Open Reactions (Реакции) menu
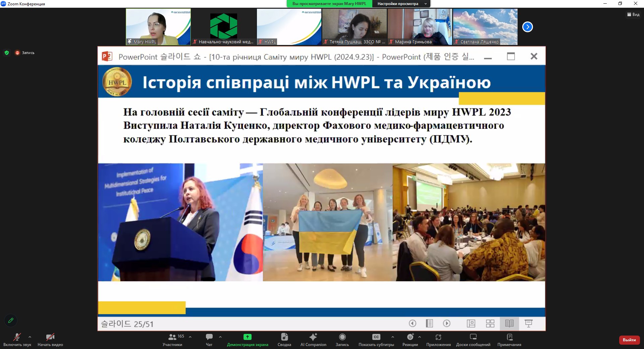The width and height of the screenshot is (644, 349). [410, 340]
